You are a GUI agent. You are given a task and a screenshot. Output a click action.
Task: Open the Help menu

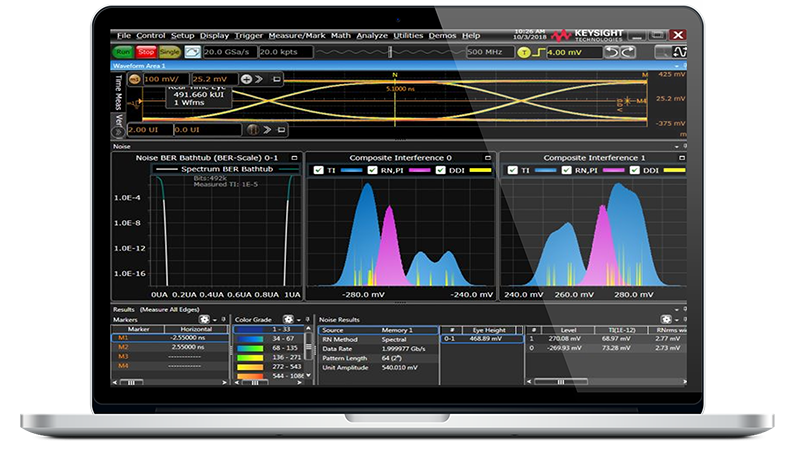(471, 36)
